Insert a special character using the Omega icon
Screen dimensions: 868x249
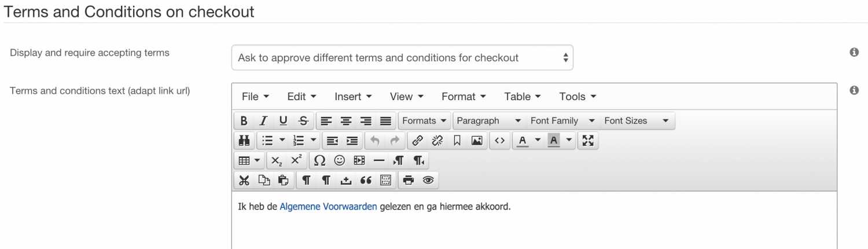pos(319,160)
